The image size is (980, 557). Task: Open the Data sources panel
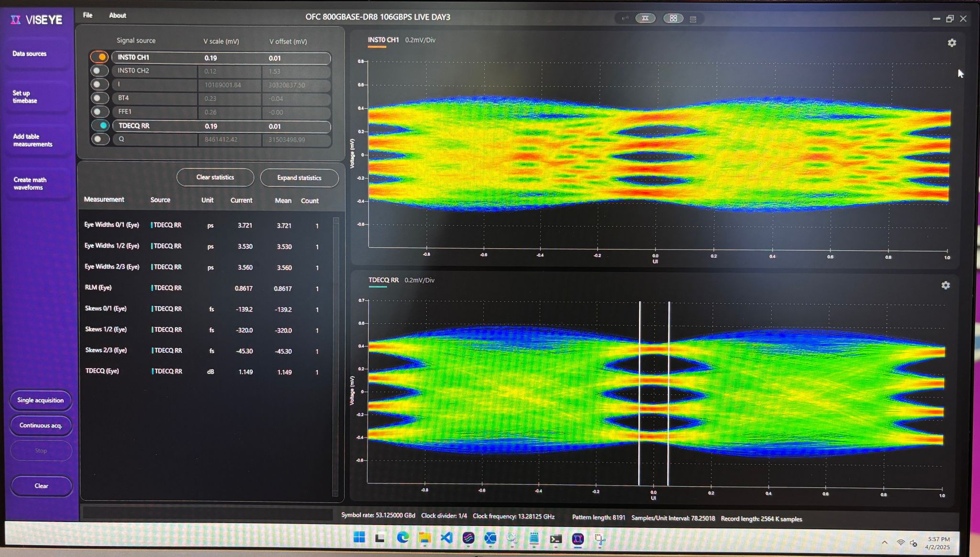(x=30, y=54)
